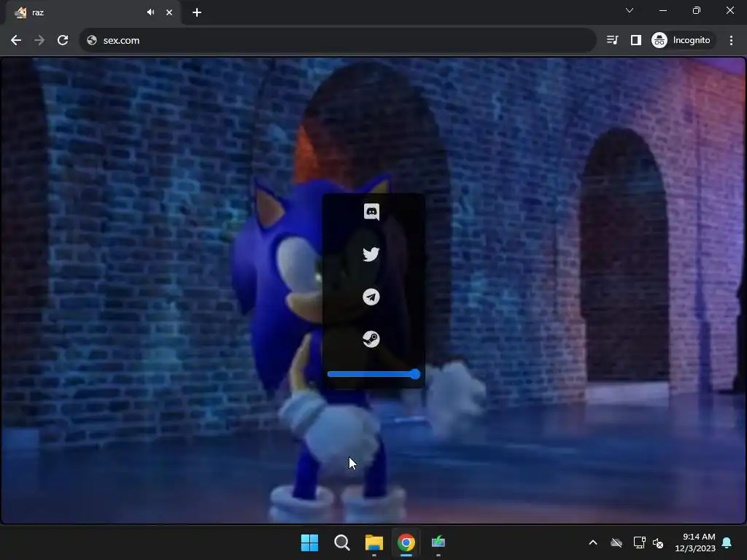Screen dimensions: 747x560
Task: Show hidden system tray icons
Action: (x=593, y=542)
